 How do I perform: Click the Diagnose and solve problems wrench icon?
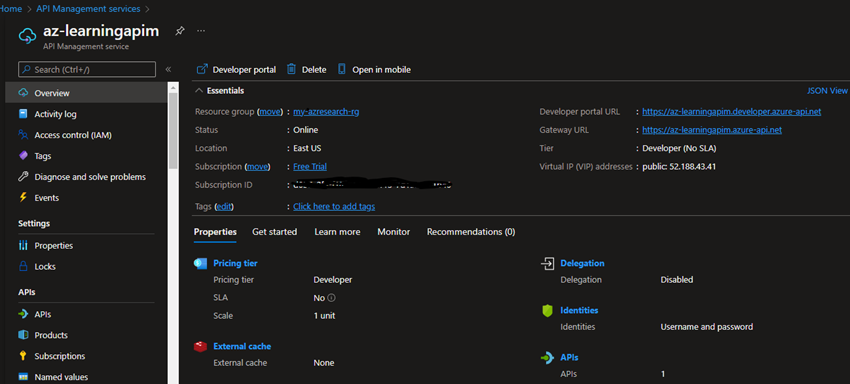coord(23,177)
